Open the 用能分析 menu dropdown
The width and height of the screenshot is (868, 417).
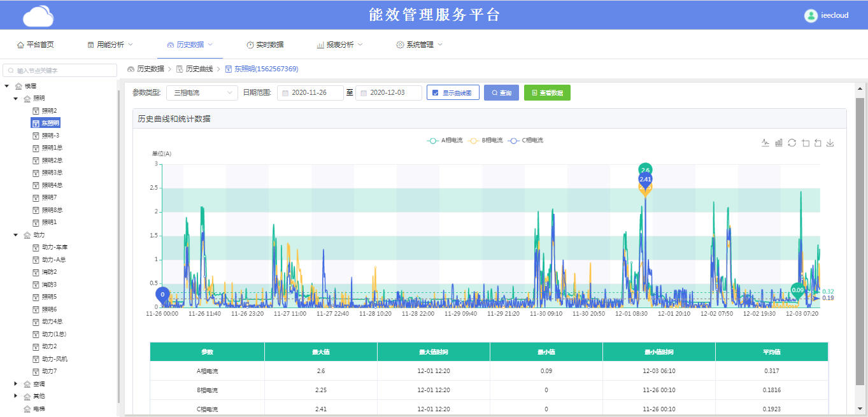tap(110, 45)
